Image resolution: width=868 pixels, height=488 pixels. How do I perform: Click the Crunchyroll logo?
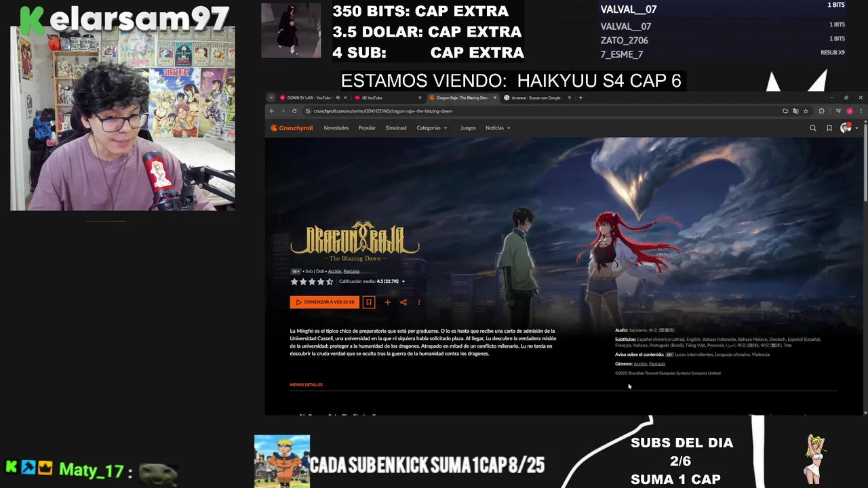click(292, 128)
